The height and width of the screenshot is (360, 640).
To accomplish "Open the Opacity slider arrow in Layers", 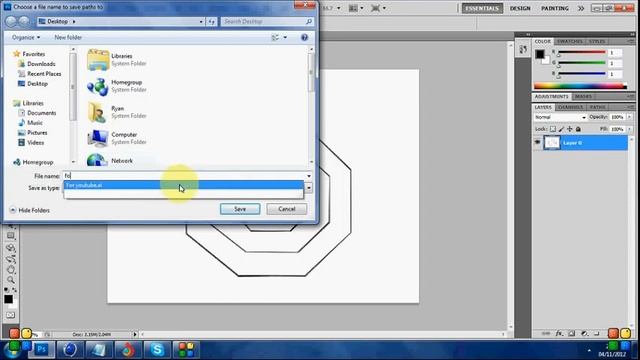I will (629, 117).
